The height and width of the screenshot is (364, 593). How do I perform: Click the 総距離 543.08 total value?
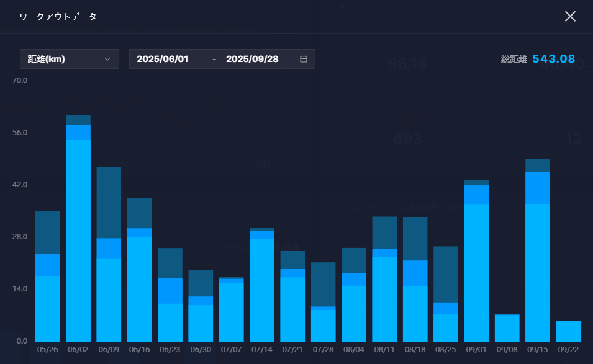553,60
